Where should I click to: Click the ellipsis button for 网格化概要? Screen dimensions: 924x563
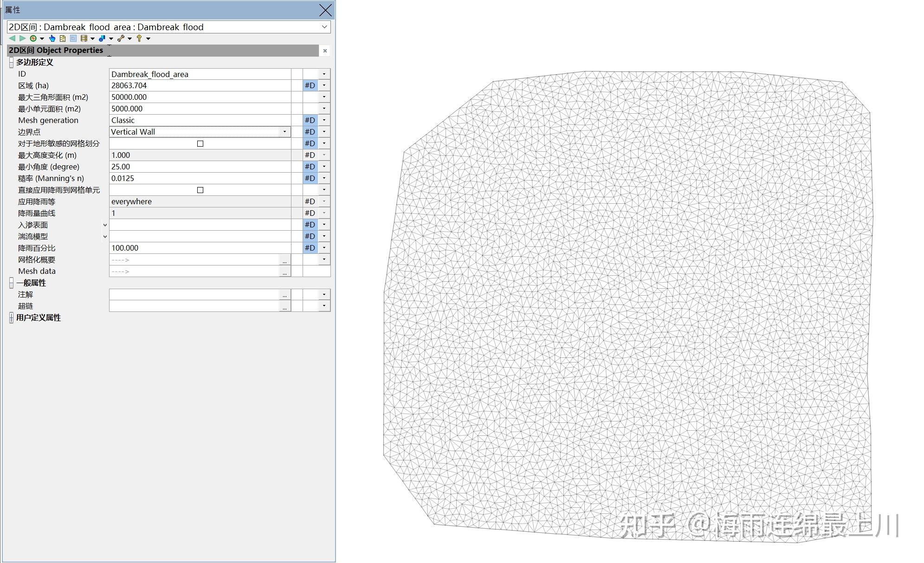[x=284, y=260]
